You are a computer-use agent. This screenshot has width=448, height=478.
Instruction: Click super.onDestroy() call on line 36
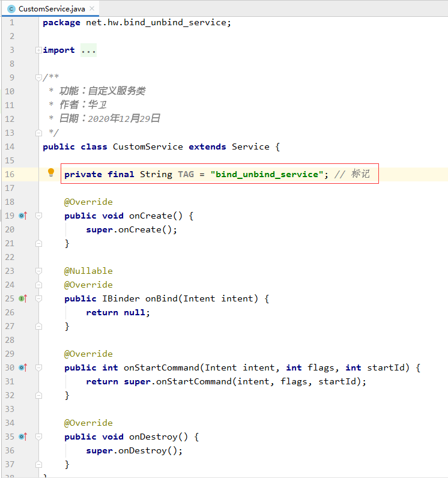[x=134, y=451]
